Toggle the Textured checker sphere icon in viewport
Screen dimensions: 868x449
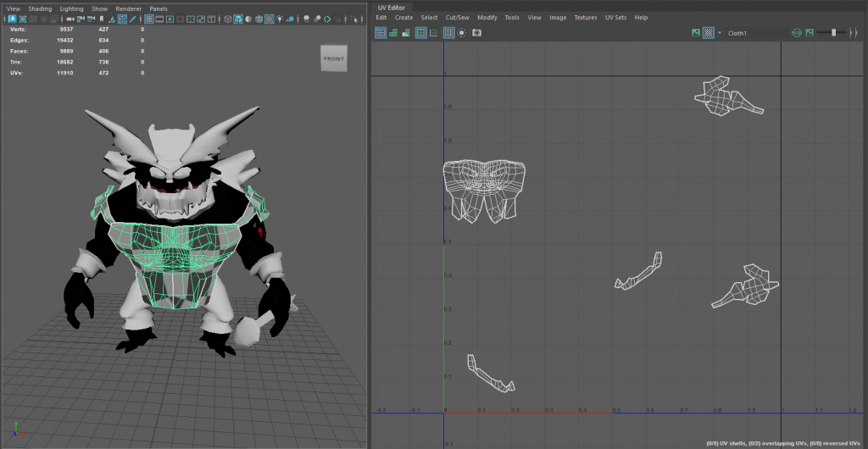click(x=269, y=19)
